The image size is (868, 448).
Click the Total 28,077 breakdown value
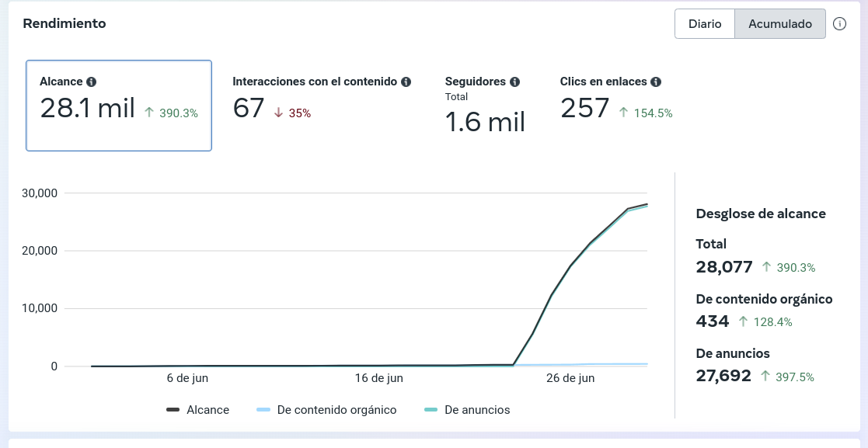click(x=724, y=267)
